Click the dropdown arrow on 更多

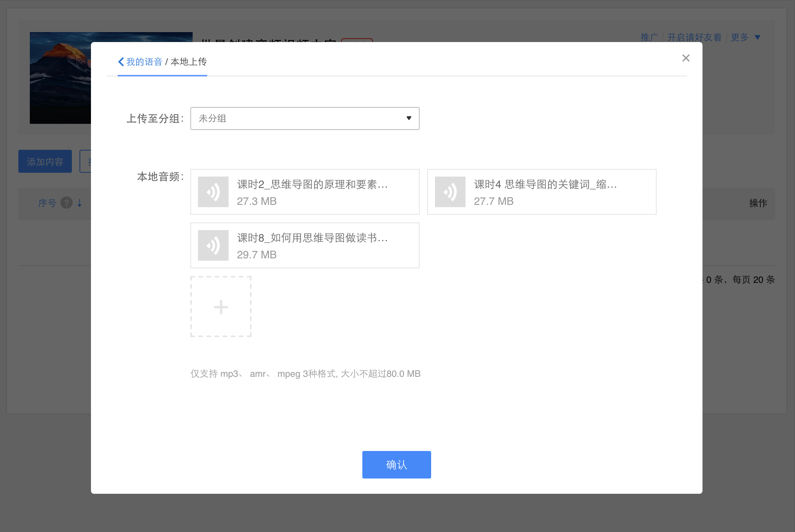point(758,37)
